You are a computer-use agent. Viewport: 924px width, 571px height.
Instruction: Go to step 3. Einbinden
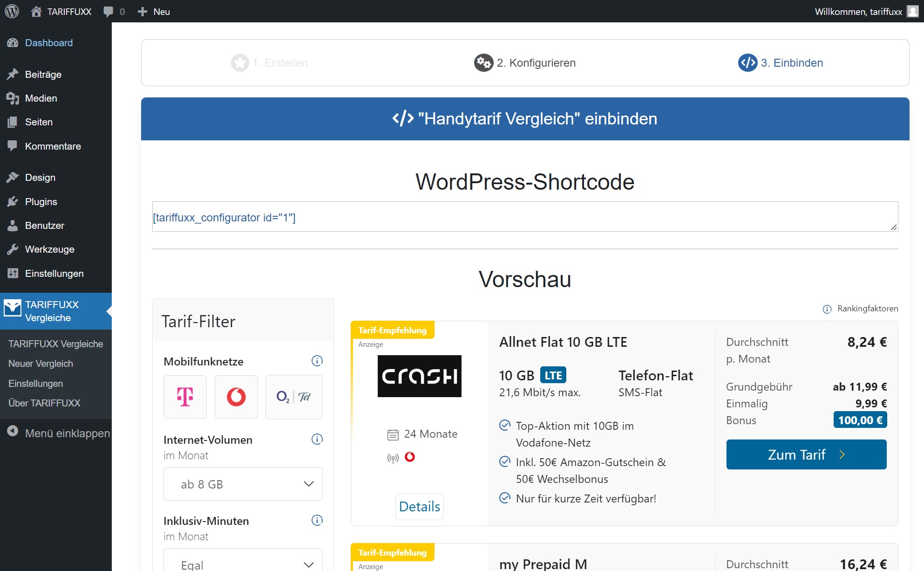pyautogui.click(x=781, y=62)
